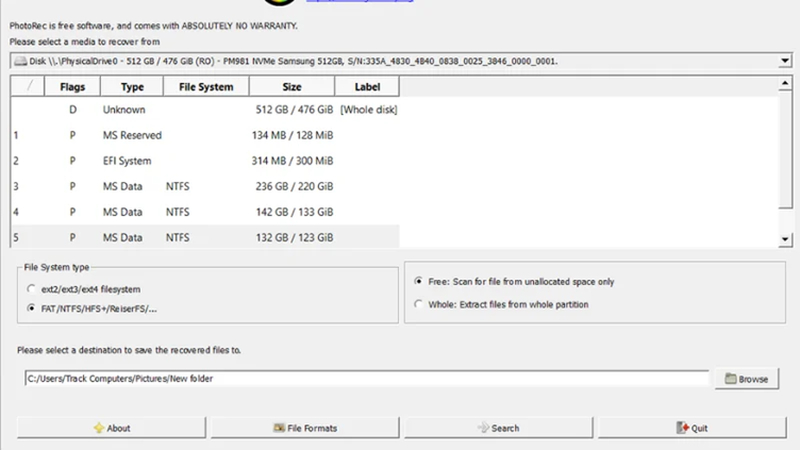The image size is (800, 450).
Task: Select the ext2/ext3/ext4 filesystem radio button
Action: click(32, 289)
